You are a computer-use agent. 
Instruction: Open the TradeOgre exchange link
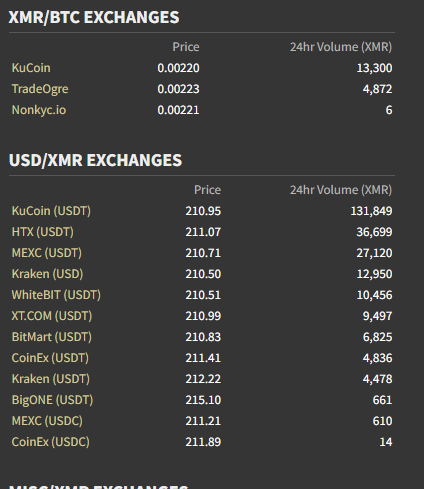tap(40, 89)
